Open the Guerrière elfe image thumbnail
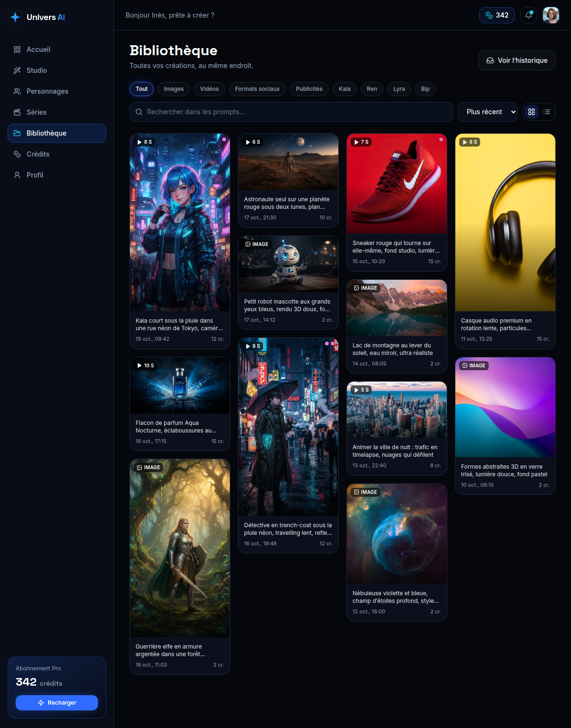 pos(180,548)
